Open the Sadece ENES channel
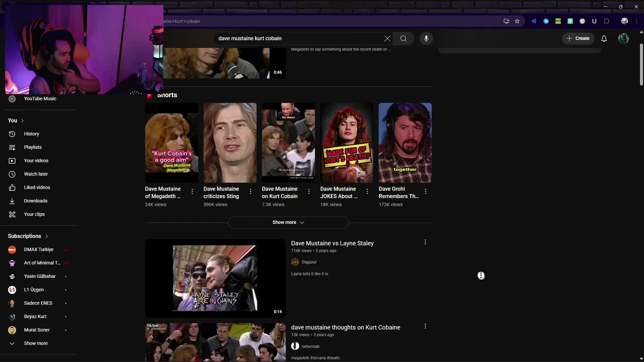Image resolution: width=644 pixels, height=362 pixels. [x=39, y=303]
